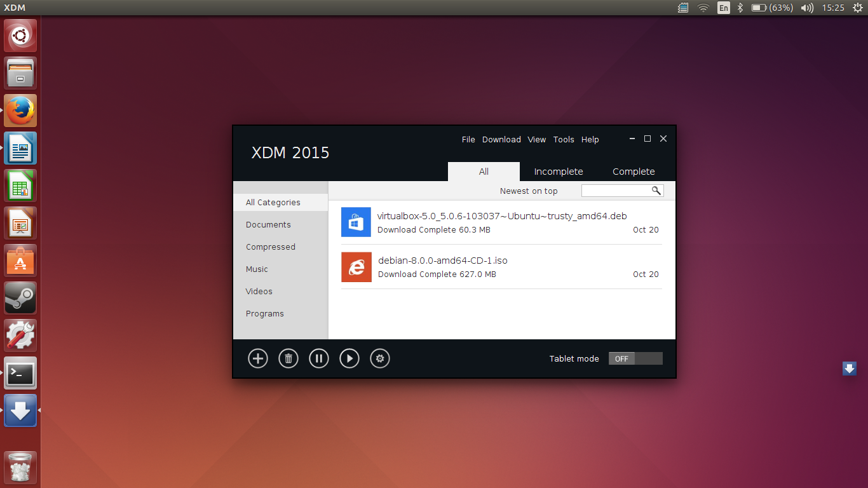868x488 pixels.
Task: Switch to the Complete tab
Action: [x=634, y=172]
